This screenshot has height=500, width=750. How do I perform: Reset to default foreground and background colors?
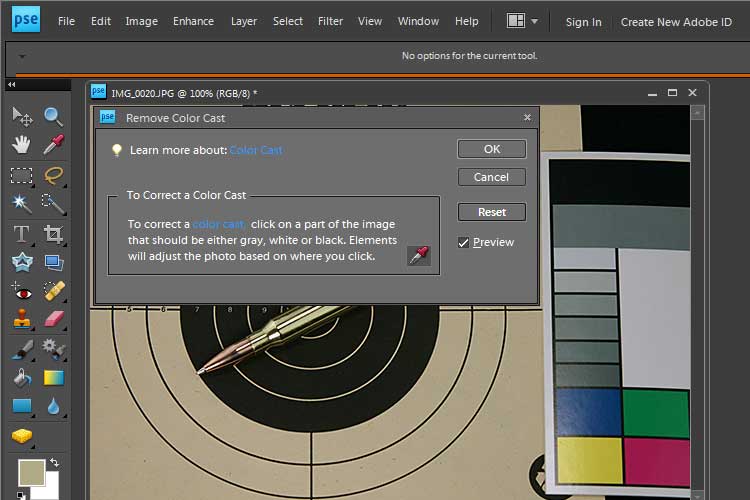tap(21, 496)
